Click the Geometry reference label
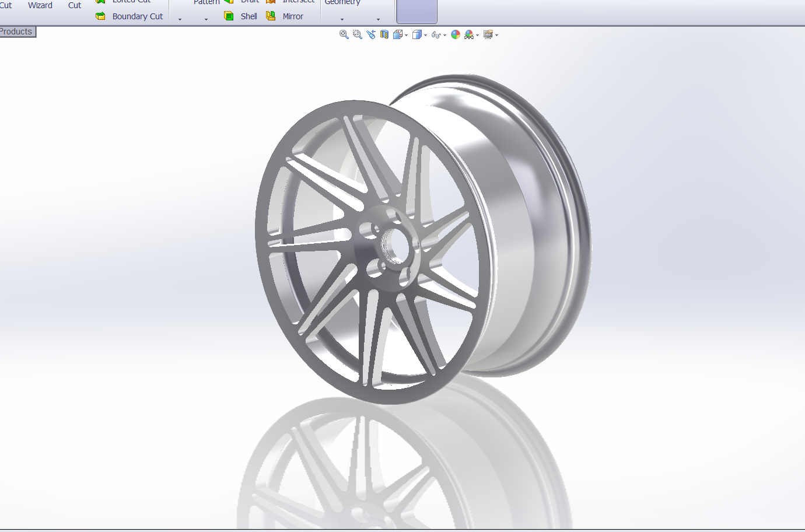This screenshot has width=805, height=532. tap(342, 2)
